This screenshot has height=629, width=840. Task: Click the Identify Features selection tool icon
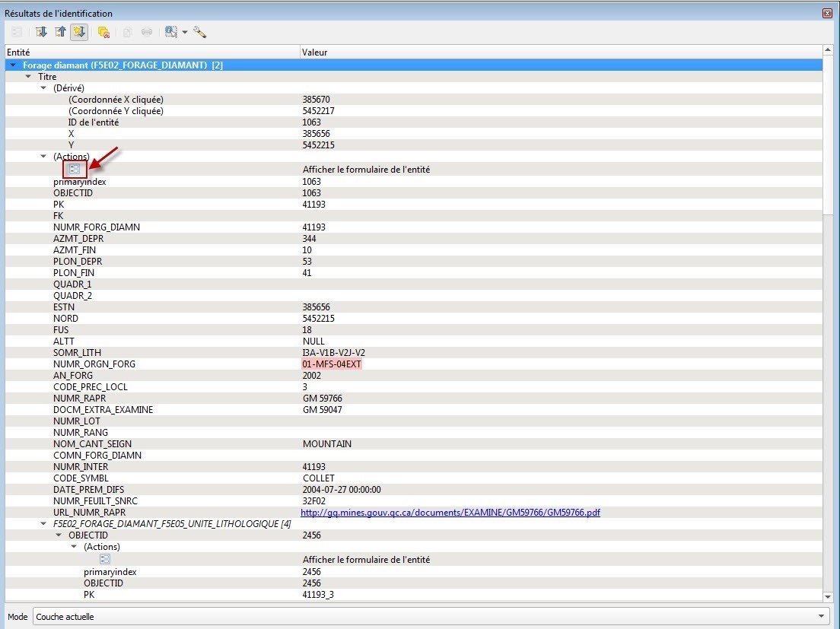[x=171, y=32]
